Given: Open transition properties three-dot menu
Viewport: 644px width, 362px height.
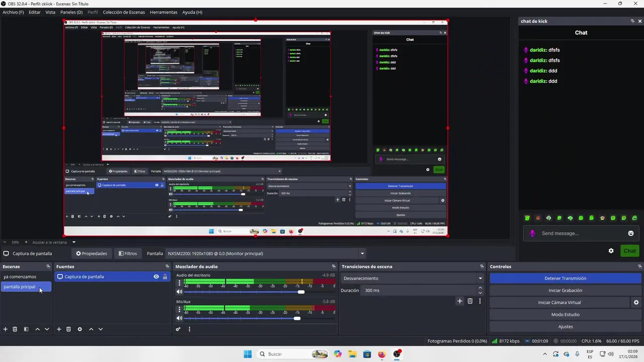Looking at the screenshot, I should pyautogui.click(x=480, y=301).
